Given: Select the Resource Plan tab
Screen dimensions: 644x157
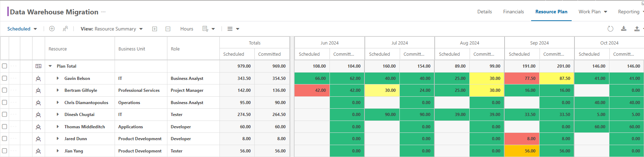Looking at the screenshot, I should click(551, 12).
